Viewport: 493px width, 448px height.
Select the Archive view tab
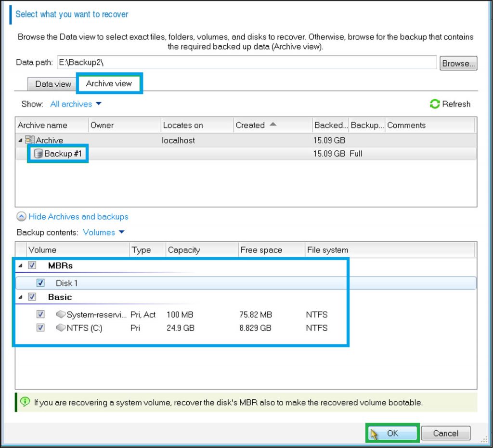(x=109, y=83)
